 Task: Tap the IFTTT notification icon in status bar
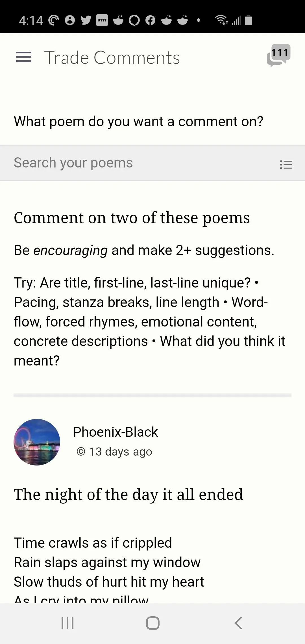point(102,20)
